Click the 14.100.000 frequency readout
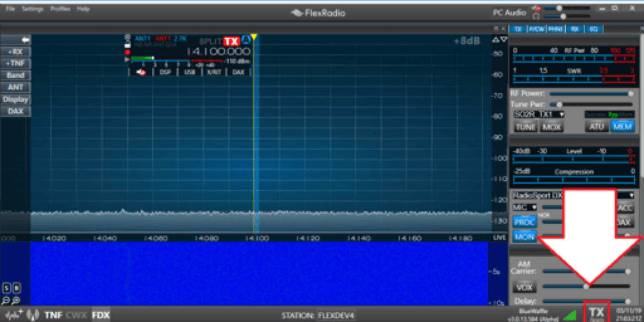The image size is (644, 322). [x=218, y=52]
